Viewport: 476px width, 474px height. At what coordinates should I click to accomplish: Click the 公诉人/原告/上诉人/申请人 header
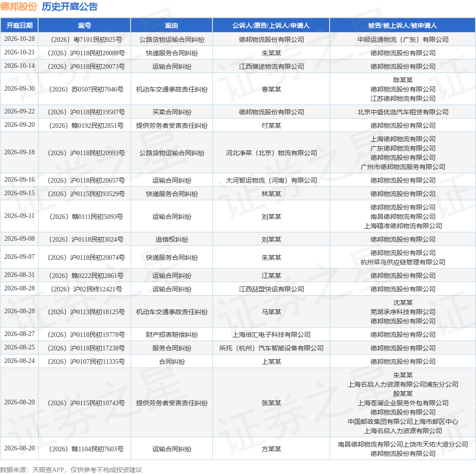point(271,26)
